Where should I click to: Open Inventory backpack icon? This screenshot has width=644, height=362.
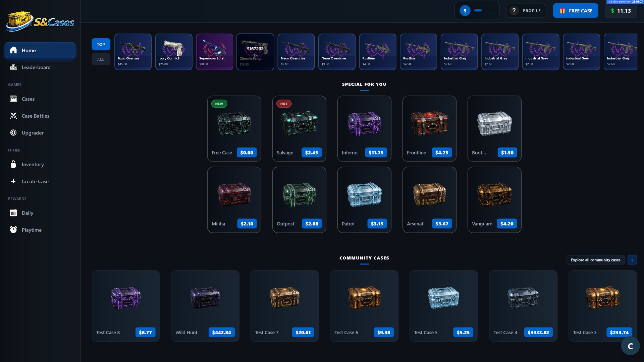[13, 165]
